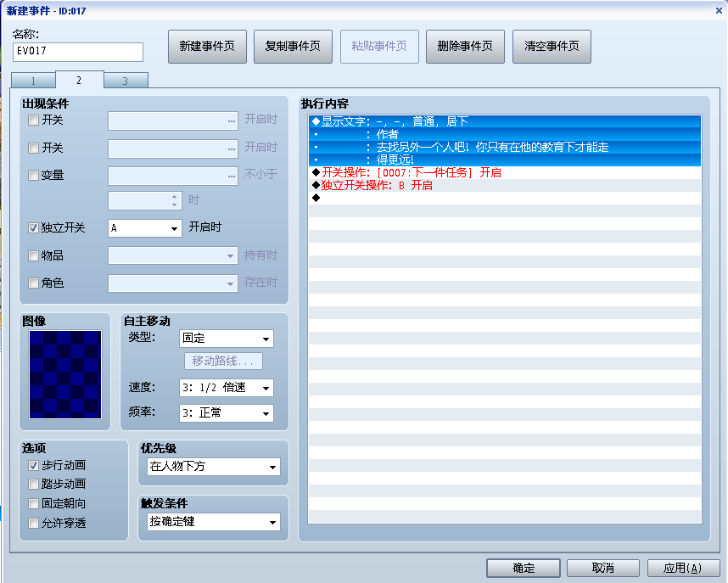The width and height of the screenshot is (728, 583).
Task: Open the 优先级 priority dropdown
Action: (214, 467)
